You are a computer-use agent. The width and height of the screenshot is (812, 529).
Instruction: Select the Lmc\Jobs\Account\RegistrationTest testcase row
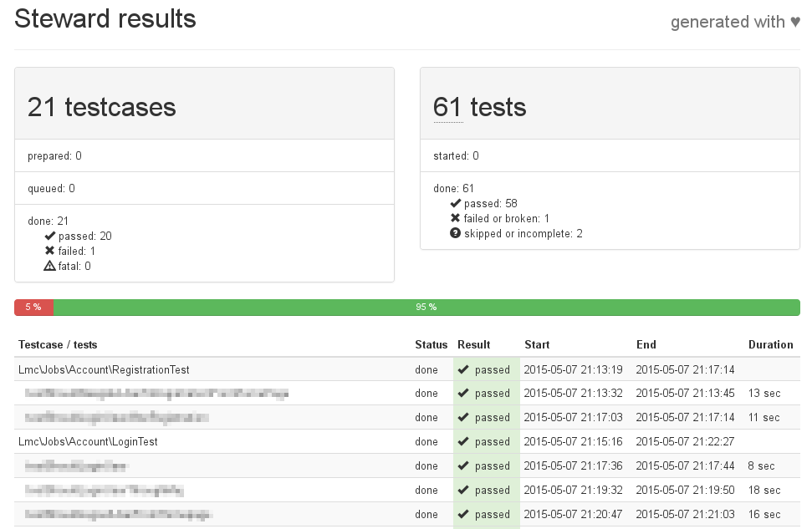point(104,369)
